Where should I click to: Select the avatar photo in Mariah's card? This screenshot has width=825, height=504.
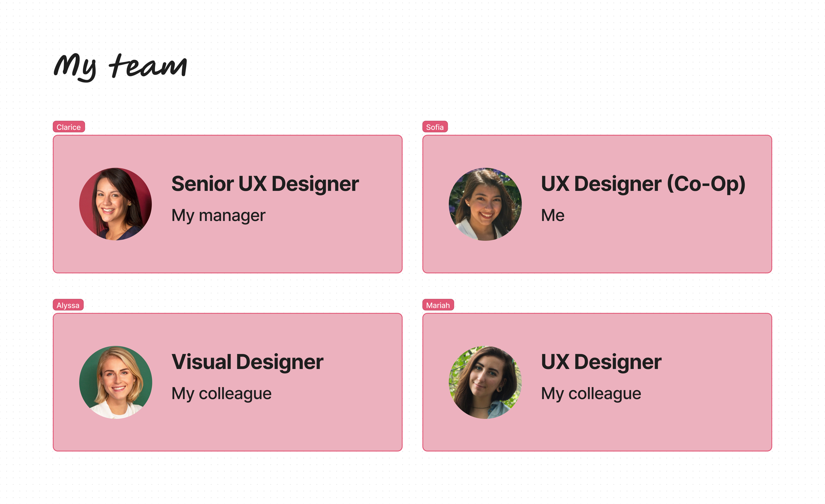[x=485, y=382]
